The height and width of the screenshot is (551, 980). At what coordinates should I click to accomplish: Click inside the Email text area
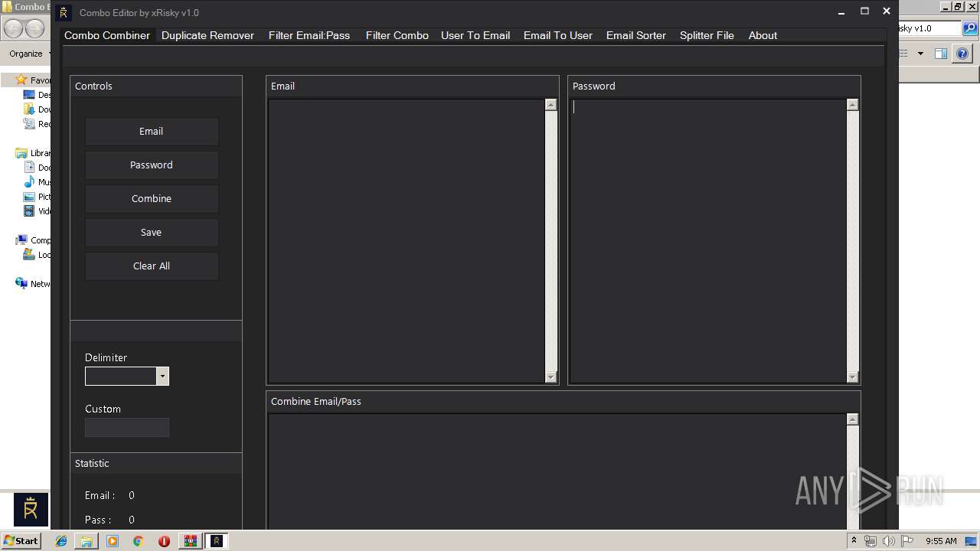(x=407, y=241)
